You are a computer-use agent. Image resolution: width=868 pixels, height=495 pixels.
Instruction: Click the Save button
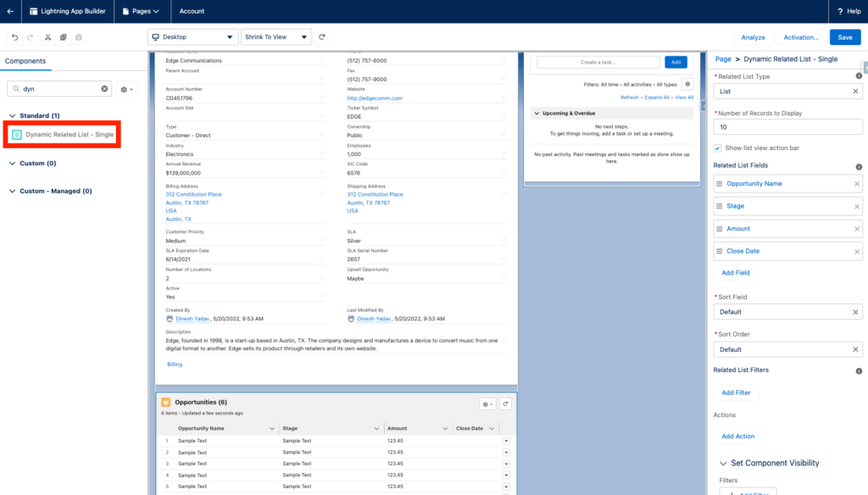(845, 37)
